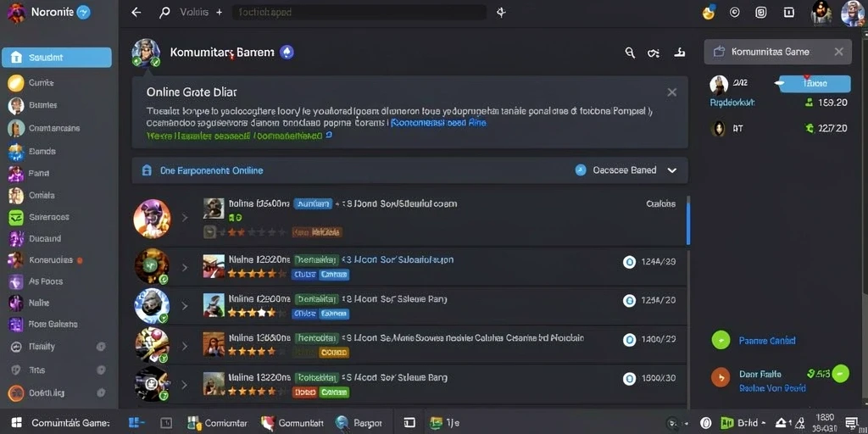Screen dimensions: 868x434
Task: Click the sparkle star icon after search field
Action: click(501, 12)
